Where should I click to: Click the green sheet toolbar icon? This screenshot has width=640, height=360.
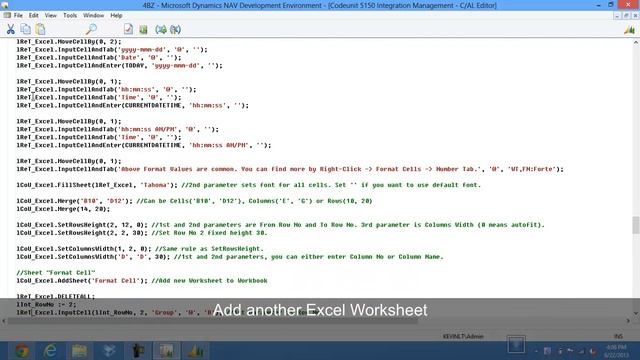coord(143,29)
